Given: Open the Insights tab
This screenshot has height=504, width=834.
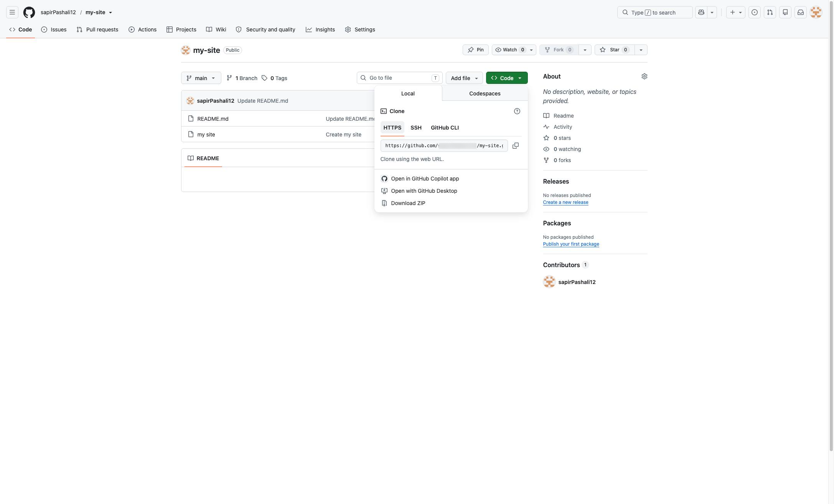Looking at the screenshot, I should click(320, 30).
